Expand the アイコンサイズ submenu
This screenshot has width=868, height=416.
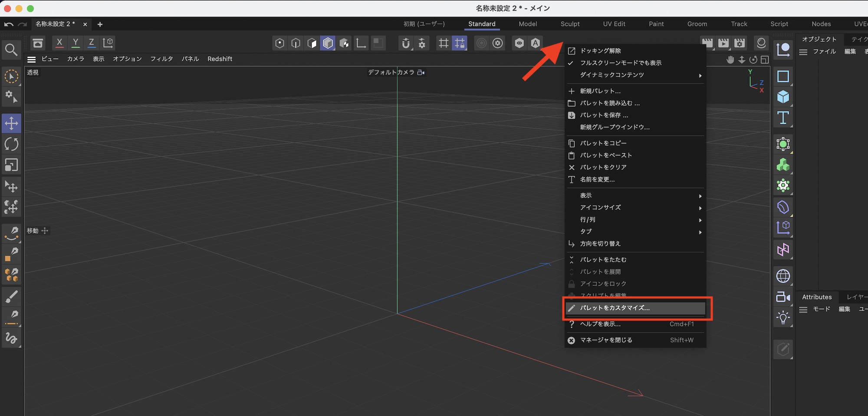click(601, 208)
